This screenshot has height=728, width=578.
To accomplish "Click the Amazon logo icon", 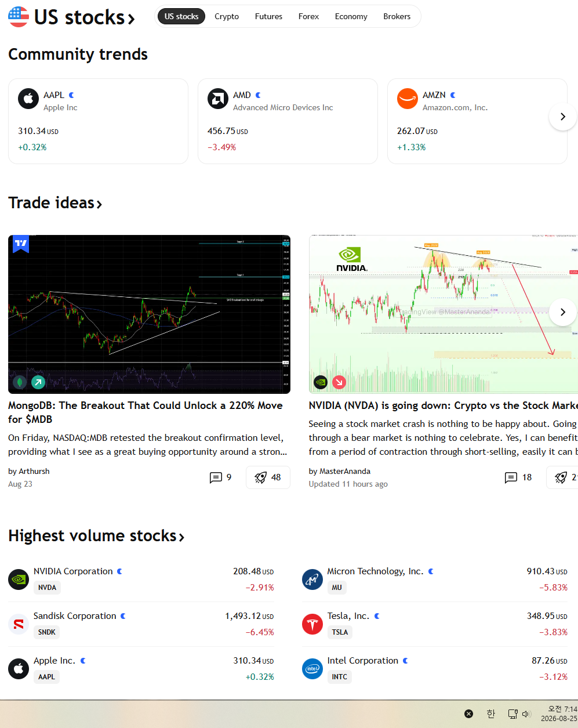I will [x=408, y=99].
